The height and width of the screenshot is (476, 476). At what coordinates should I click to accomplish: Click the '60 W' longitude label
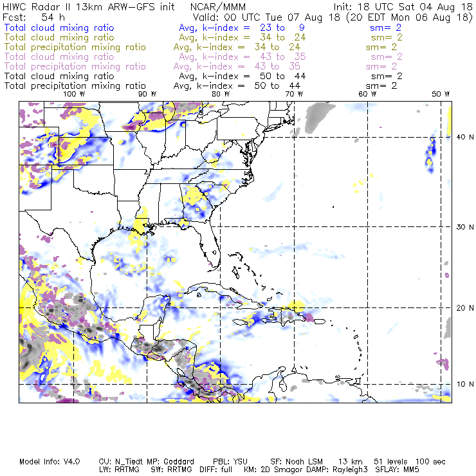coord(367,94)
